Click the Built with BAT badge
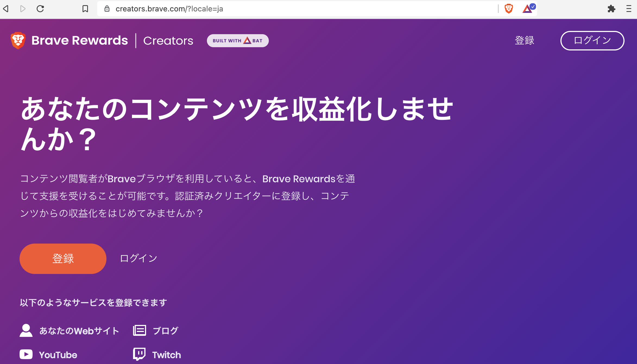Screen dimensions: 637x364 coord(238,41)
